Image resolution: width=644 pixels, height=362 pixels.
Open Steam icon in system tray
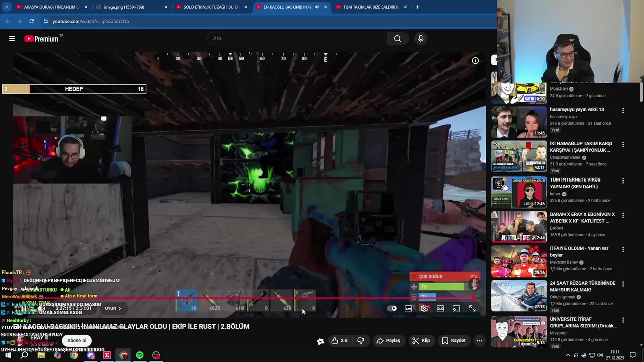(x=584, y=355)
